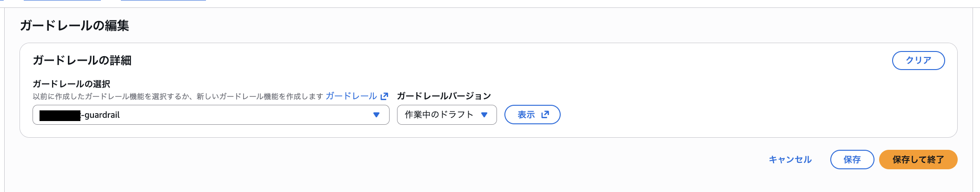
Task: Click the クリア button
Action: point(918,60)
